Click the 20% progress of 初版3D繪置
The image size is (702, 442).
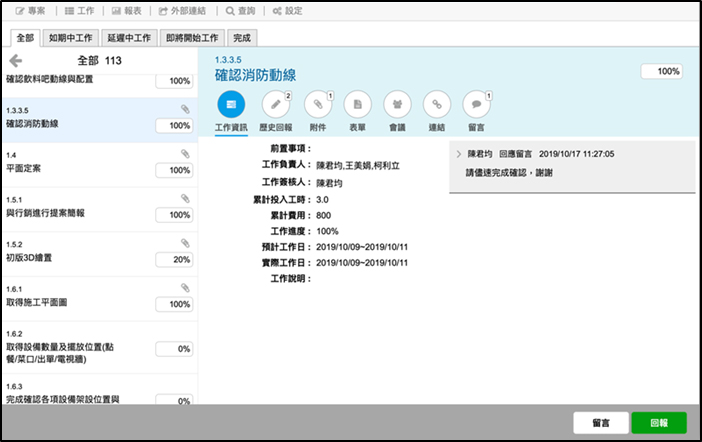pyautogui.click(x=174, y=259)
